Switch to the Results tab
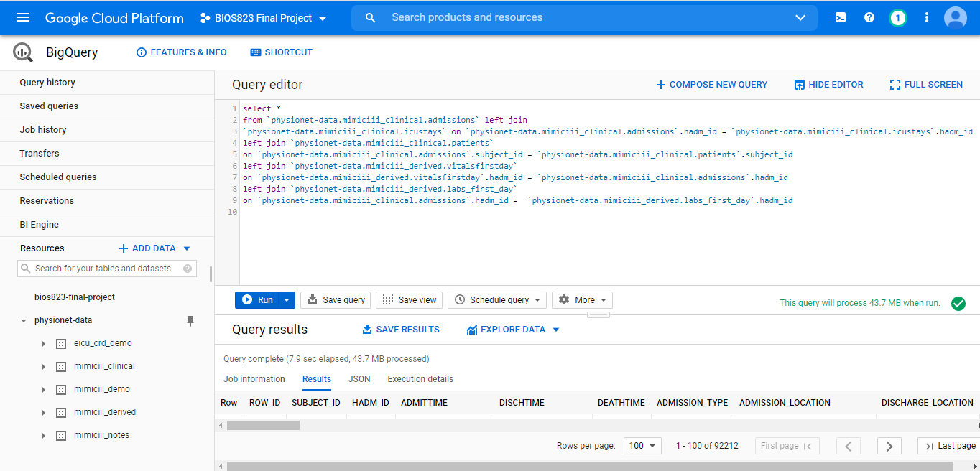Image resolution: width=980 pixels, height=471 pixels. [x=317, y=379]
